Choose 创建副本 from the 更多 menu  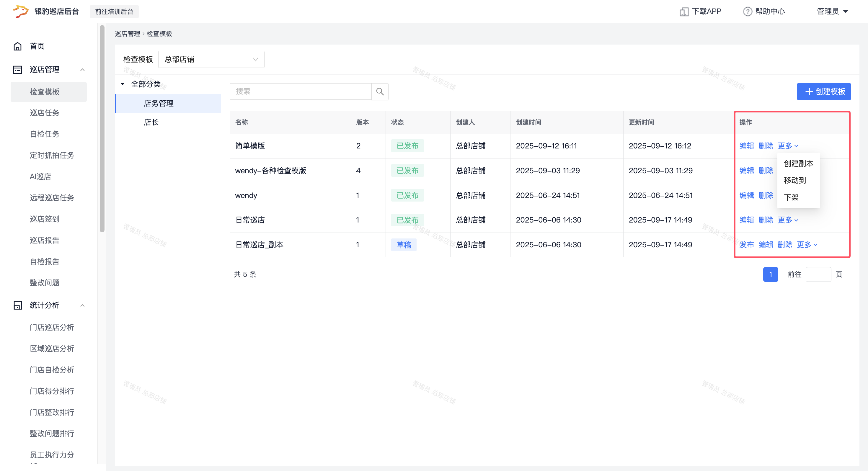pos(798,163)
